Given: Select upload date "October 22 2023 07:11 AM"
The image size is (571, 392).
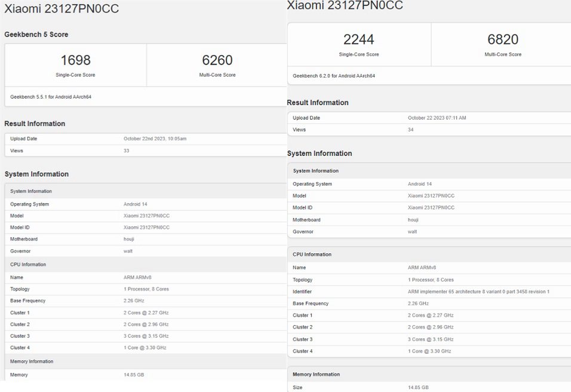Looking at the screenshot, I should pos(437,118).
